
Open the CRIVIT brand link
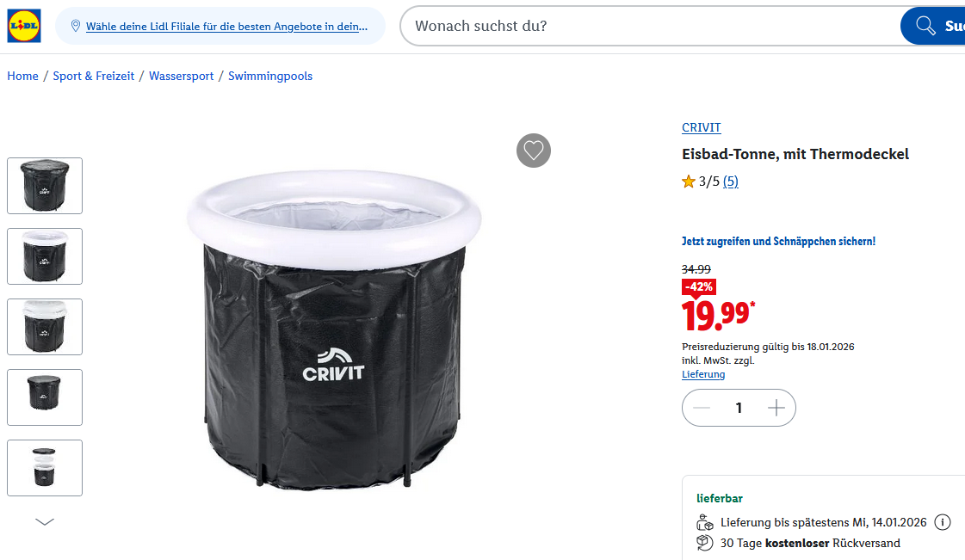[702, 127]
